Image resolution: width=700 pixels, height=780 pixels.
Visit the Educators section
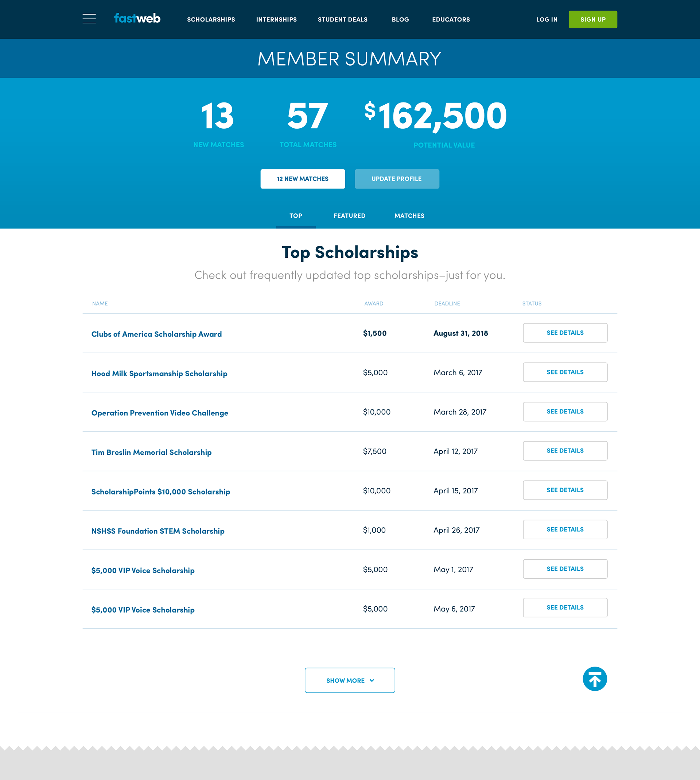[x=451, y=20]
